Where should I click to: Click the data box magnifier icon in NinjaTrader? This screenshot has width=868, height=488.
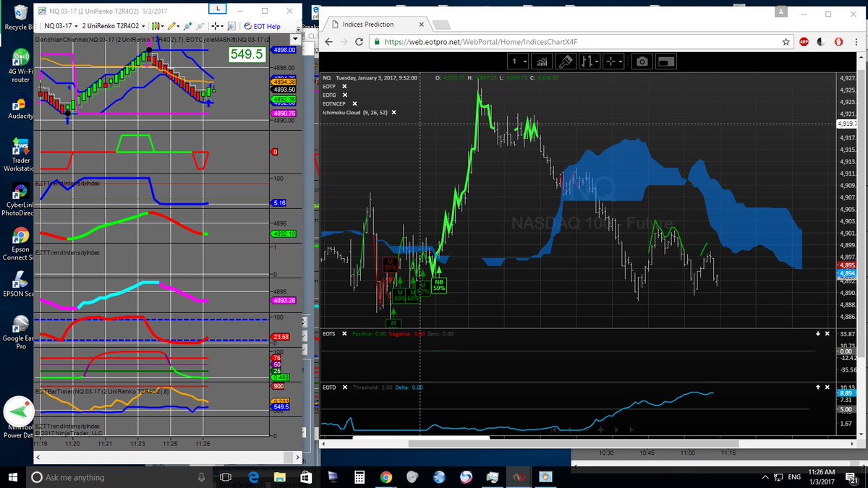[230, 26]
